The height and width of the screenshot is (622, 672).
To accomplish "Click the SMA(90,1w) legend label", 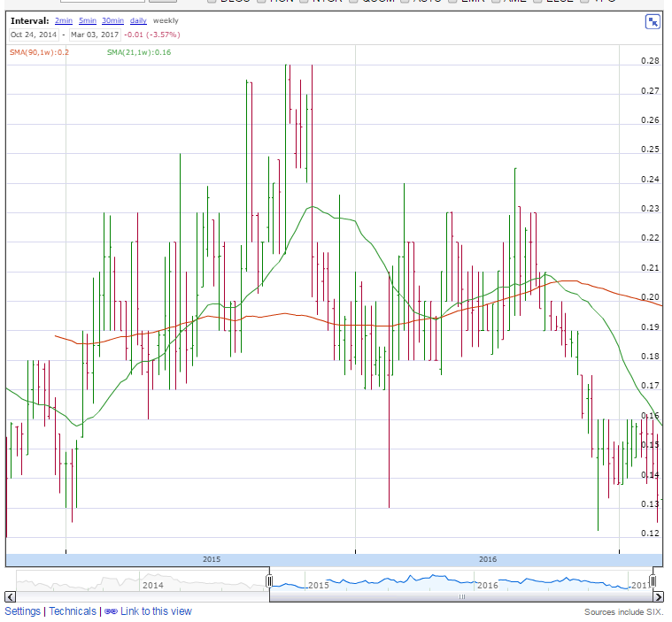I will (39, 52).
